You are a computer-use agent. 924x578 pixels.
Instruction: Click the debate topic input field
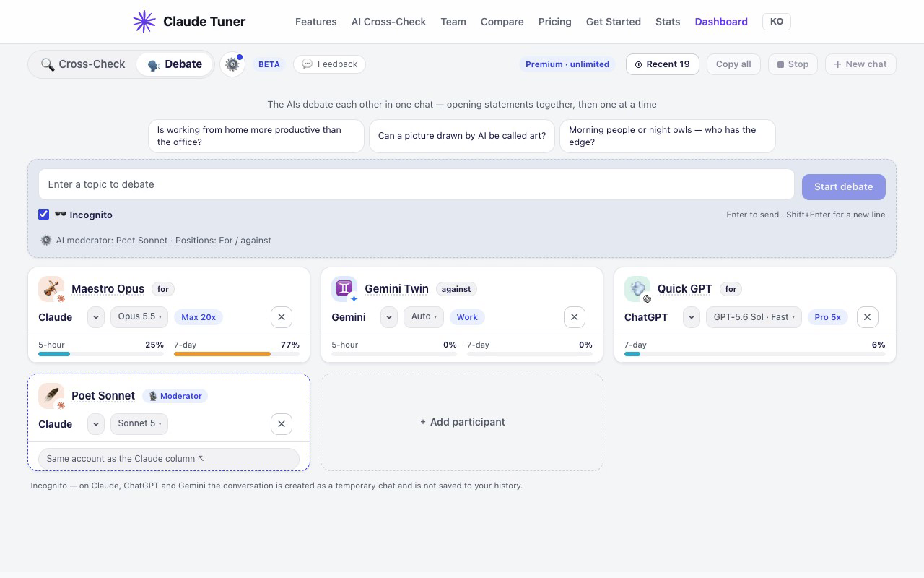point(417,184)
